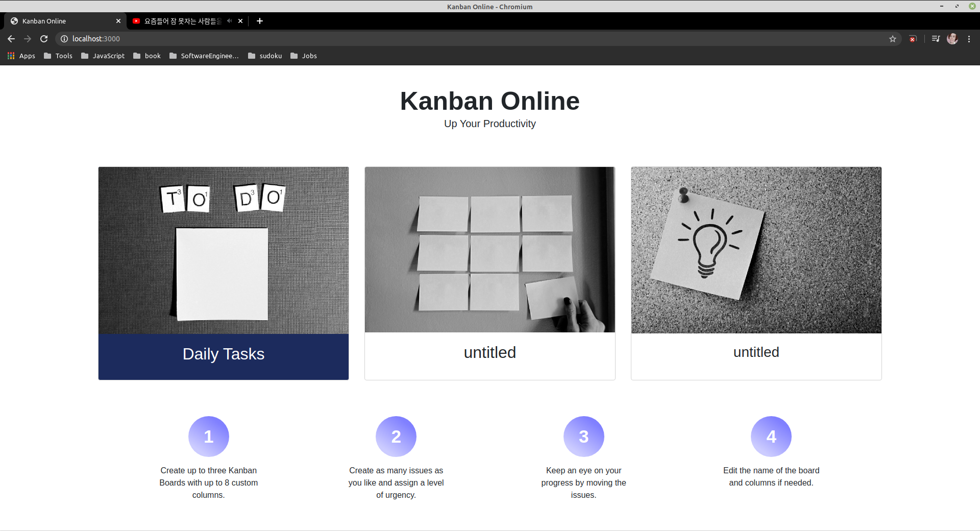
Task: Switch to the Kanban Online tab
Action: (x=65, y=21)
